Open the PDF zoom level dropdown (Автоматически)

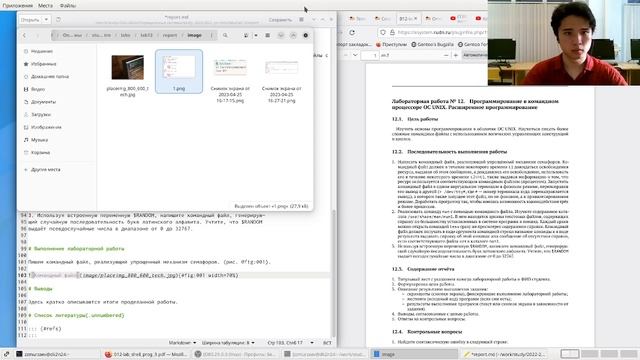(x=475, y=55)
